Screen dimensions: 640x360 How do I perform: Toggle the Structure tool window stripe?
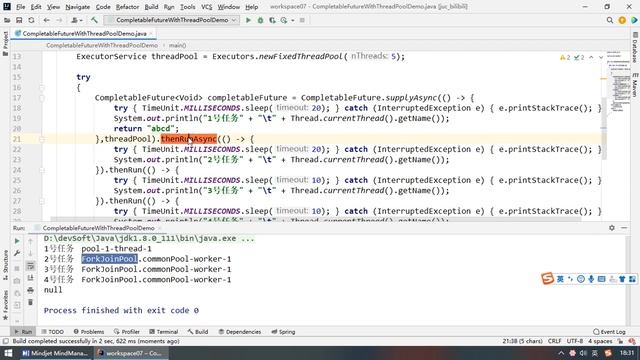(5, 264)
